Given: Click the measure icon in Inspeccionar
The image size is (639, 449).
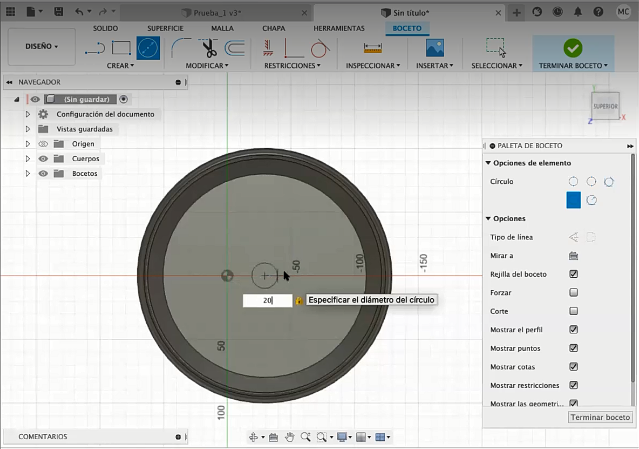Looking at the screenshot, I should 373,47.
